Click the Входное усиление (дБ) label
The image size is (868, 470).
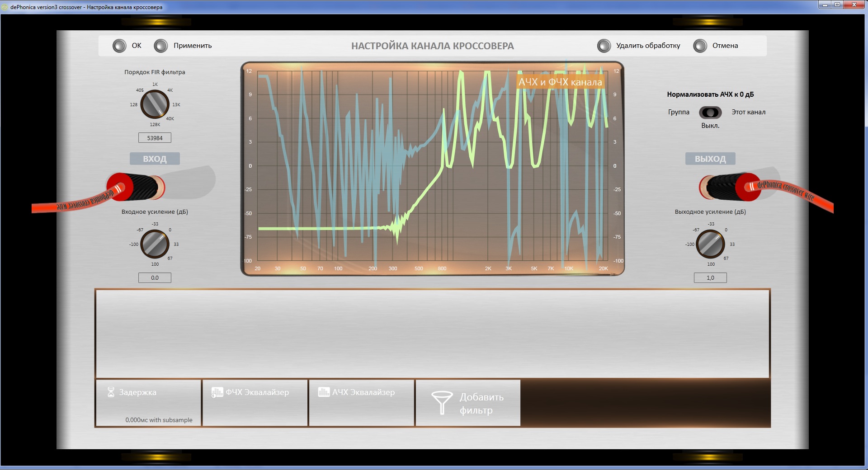(x=155, y=211)
